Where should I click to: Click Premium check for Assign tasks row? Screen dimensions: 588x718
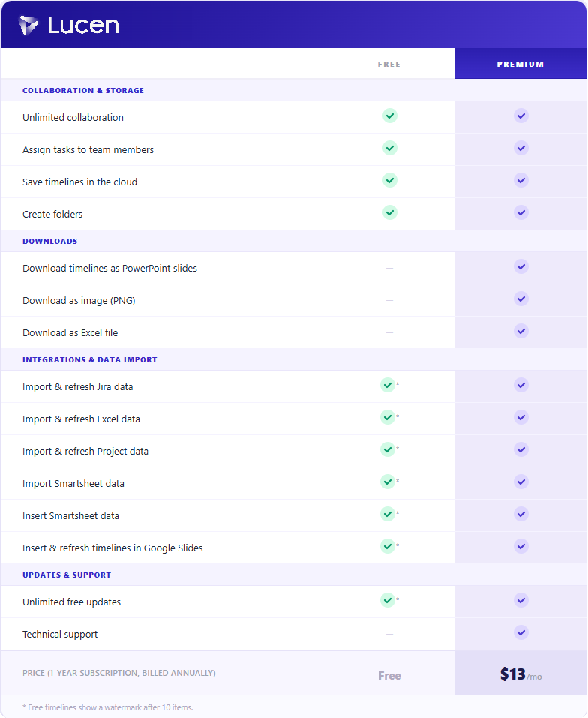click(520, 148)
